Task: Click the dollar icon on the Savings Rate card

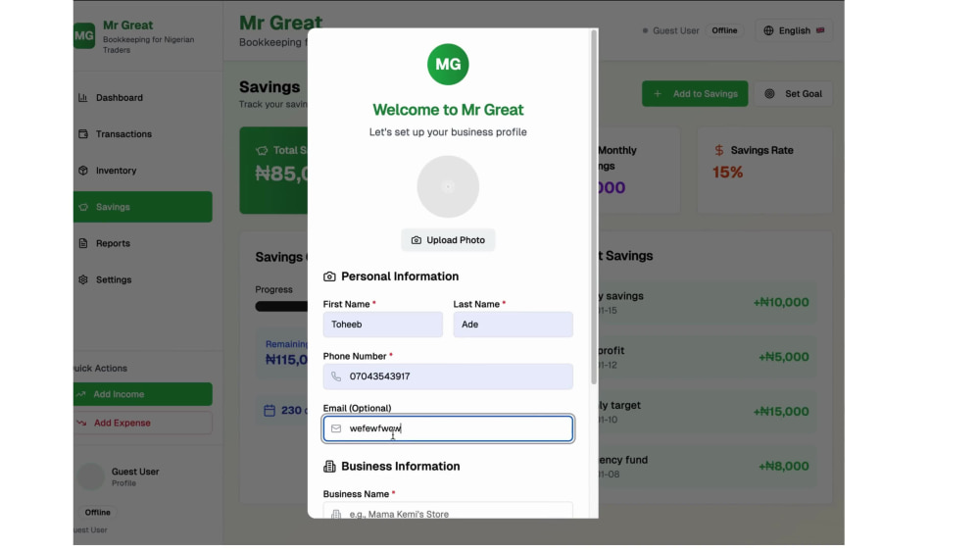Action: [719, 150]
